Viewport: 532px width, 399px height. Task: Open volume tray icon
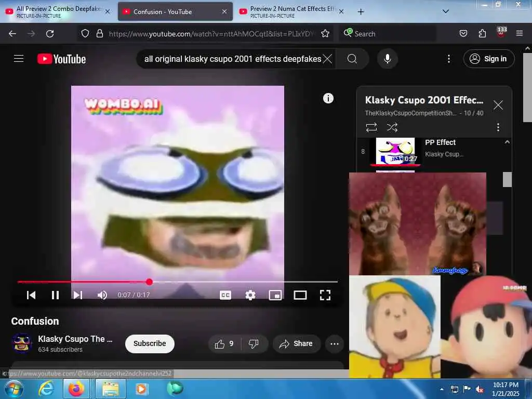coord(480,390)
